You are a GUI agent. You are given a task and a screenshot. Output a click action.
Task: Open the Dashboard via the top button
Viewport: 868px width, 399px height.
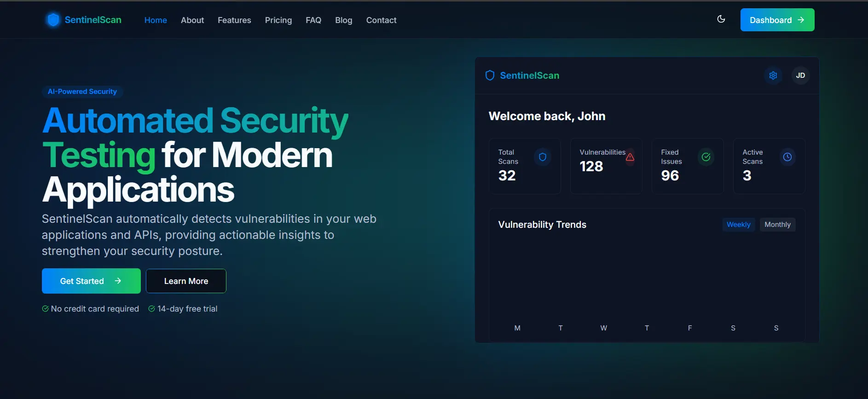[777, 20]
